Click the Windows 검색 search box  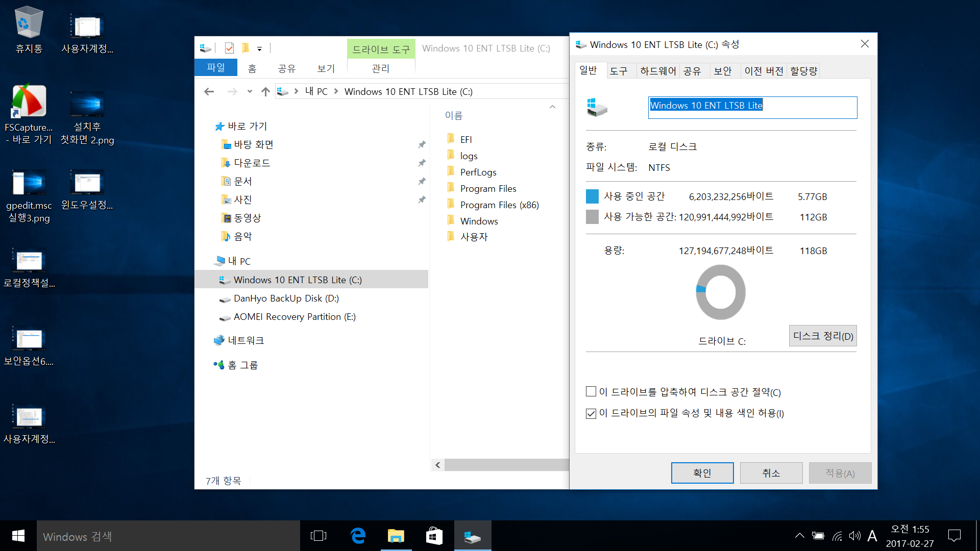pyautogui.click(x=168, y=536)
